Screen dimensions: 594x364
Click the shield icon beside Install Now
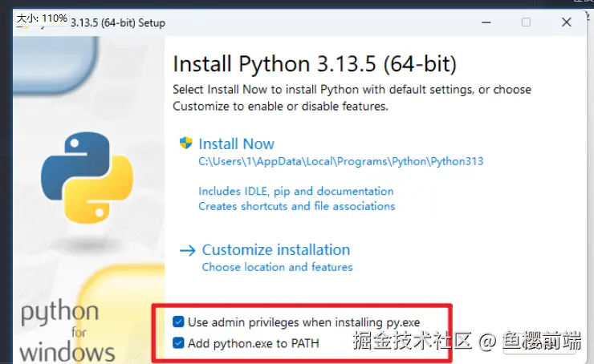tap(186, 144)
